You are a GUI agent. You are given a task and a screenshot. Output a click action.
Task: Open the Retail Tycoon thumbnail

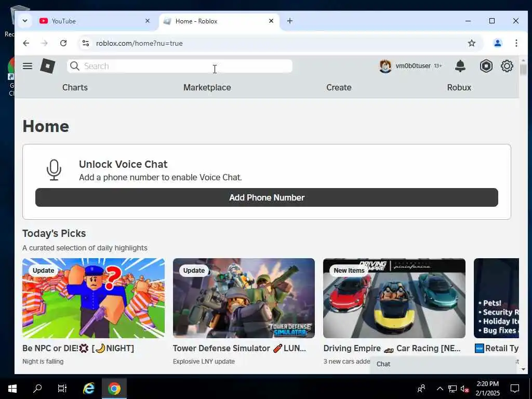pyautogui.click(x=496, y=298)
